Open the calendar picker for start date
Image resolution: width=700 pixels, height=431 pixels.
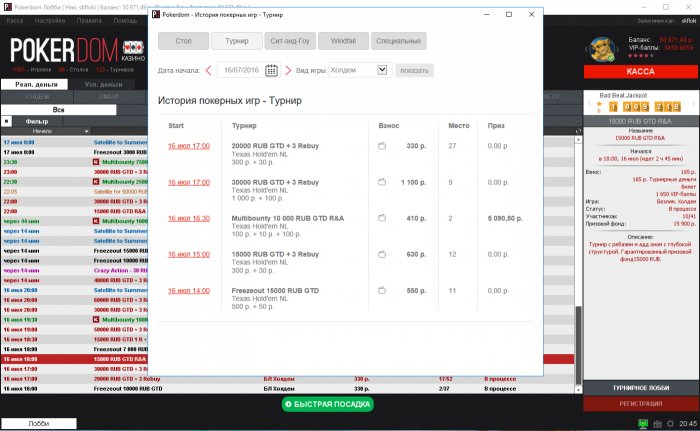(271, 71)
